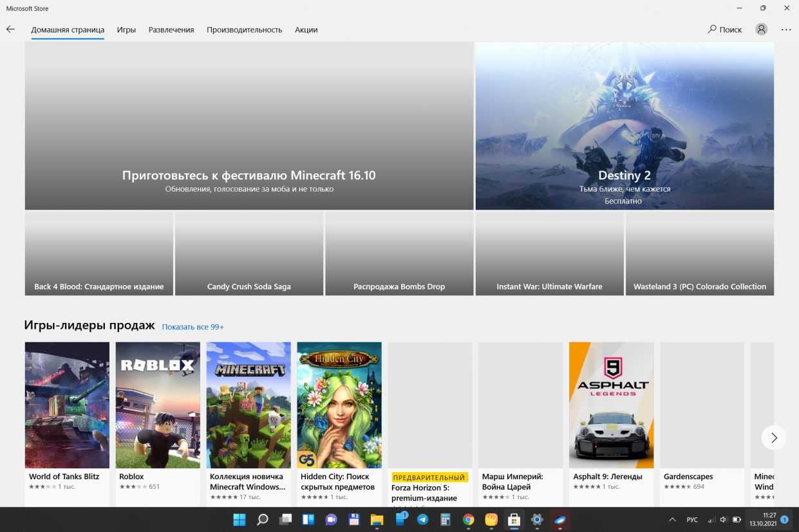Select the Candy Crush Soda Saga tile
Image resolution: width=799 pixels, height=532 pixels.
pos(249,253)
